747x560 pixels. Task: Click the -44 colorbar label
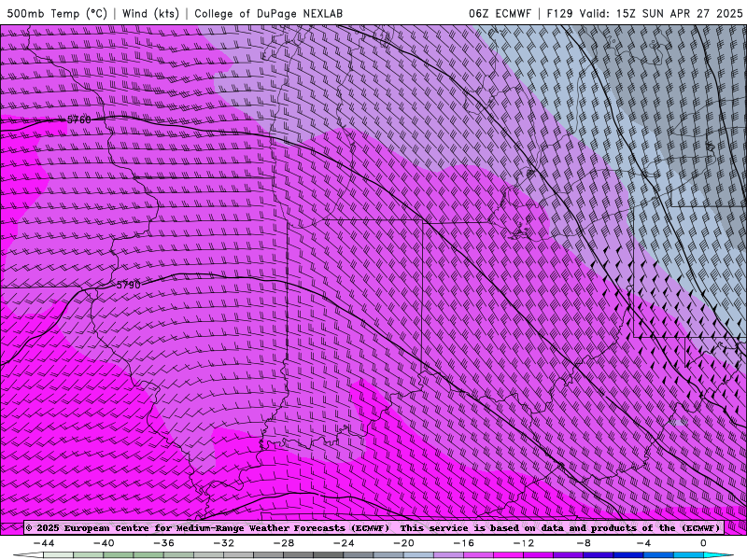click(x=44, y=543)
